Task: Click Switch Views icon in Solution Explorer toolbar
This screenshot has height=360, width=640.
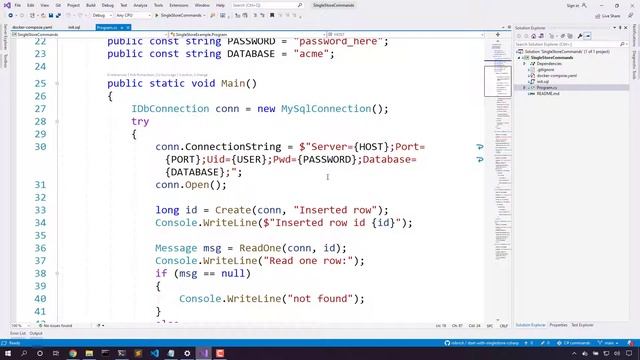Action: click(x=542, y=36)
